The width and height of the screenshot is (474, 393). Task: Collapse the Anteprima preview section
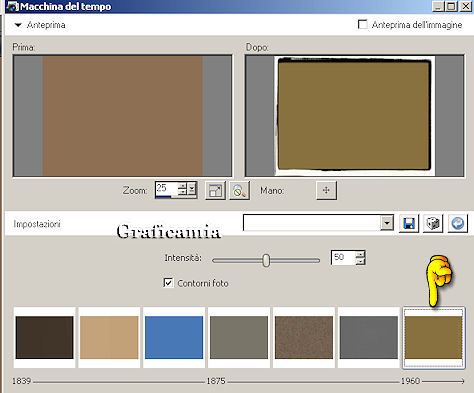point(18,25)
